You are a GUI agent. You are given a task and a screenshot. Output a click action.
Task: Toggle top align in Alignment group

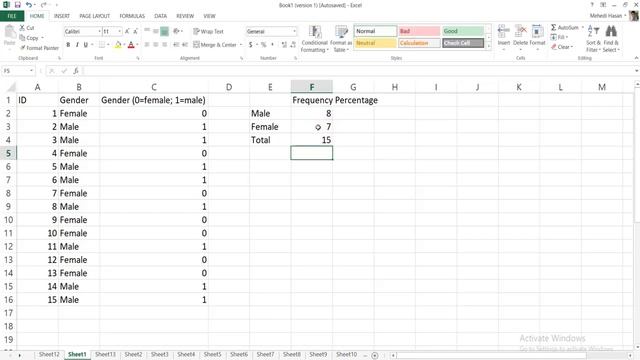(x=147, y=31)
